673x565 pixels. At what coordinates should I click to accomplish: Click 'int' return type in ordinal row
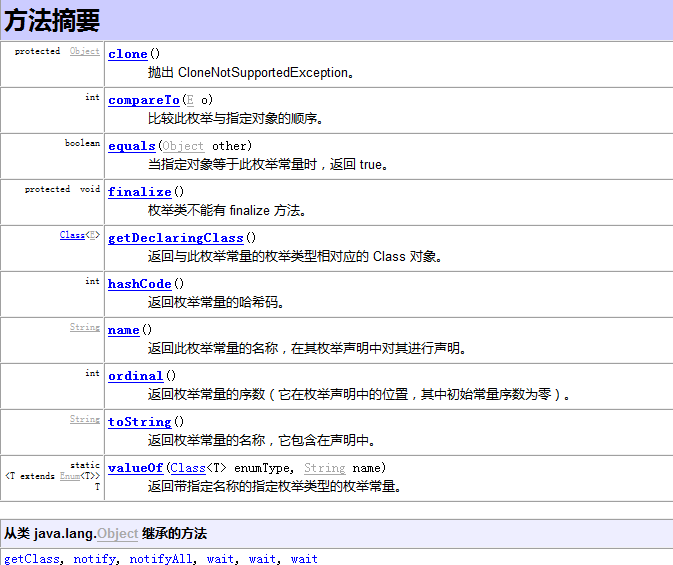(x=92, y=373)
